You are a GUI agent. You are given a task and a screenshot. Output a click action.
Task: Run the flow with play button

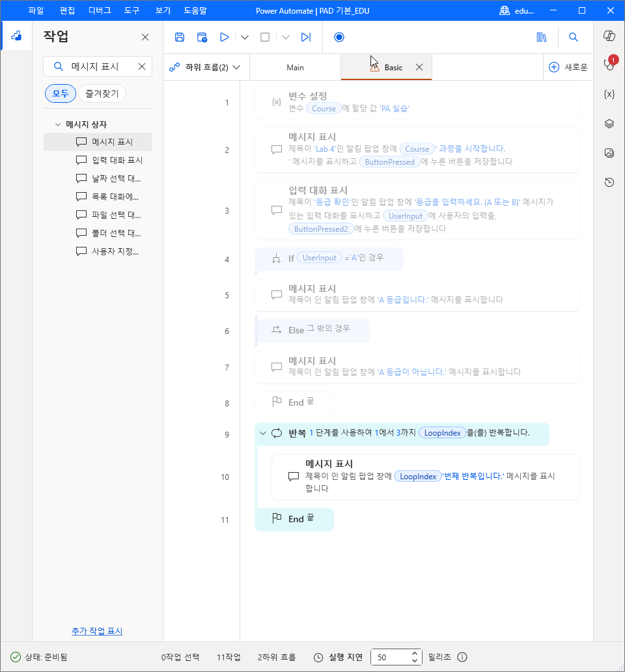pyautogui.click(x=224, y=37)
